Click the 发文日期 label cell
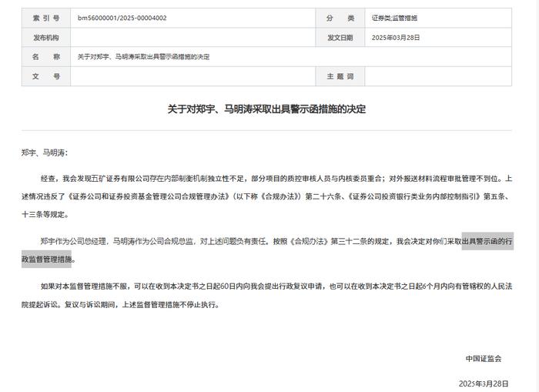 click(340, 38)
